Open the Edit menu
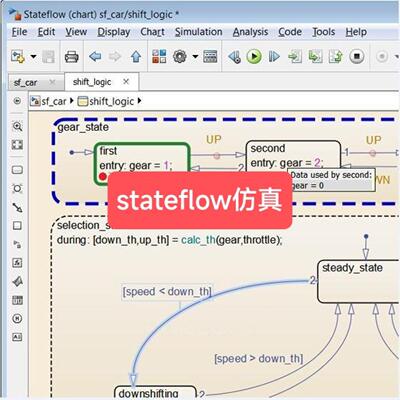The width and height of the screenshot is (400, 400). tap(46, 32)
